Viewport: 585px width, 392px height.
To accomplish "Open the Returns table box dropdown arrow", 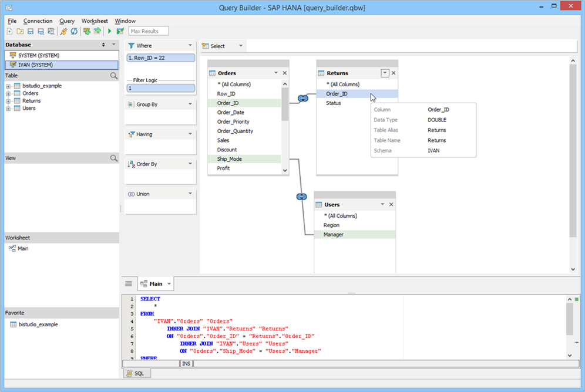I will pyautogui.click(x=385, y=73).
